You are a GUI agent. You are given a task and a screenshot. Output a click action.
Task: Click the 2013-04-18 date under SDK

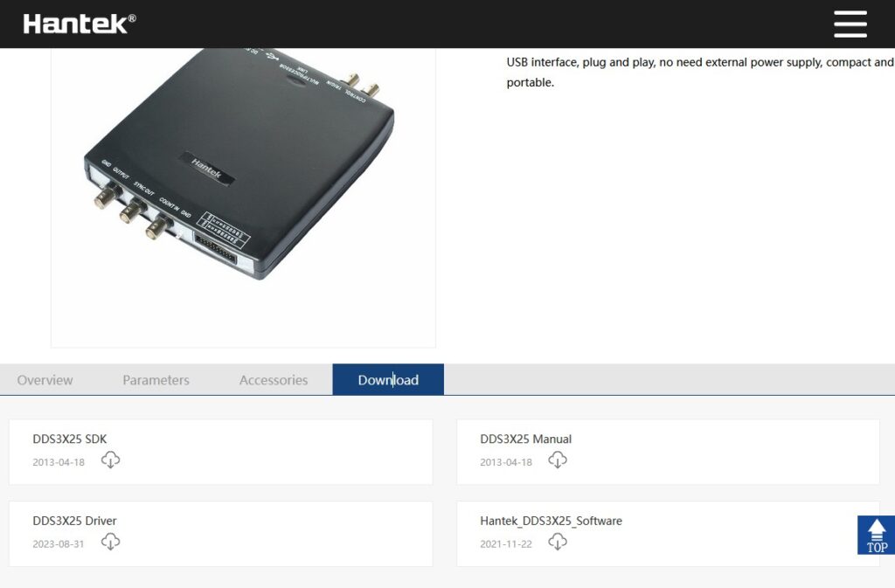pos(60,462)
